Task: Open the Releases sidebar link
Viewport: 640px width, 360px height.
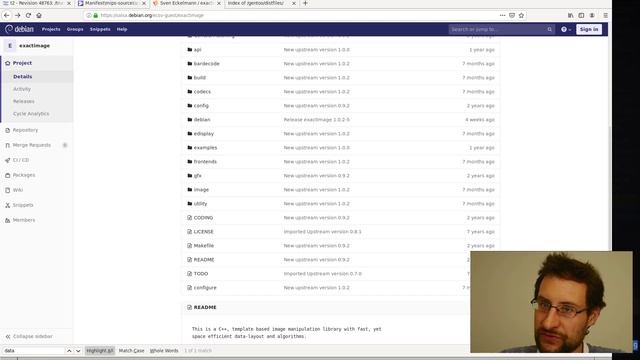Action: tap(24, 101)
